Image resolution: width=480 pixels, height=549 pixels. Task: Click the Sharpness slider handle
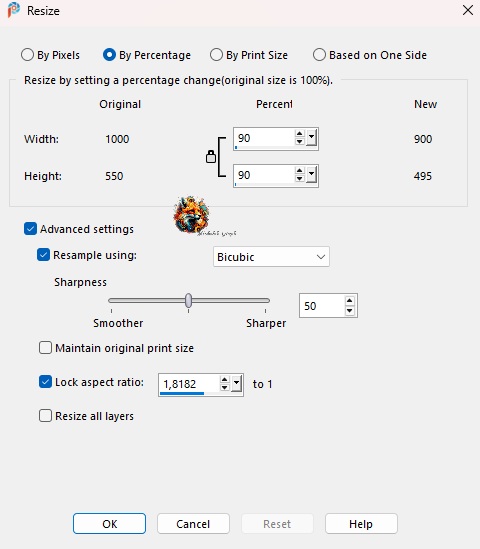pos(188,300)
